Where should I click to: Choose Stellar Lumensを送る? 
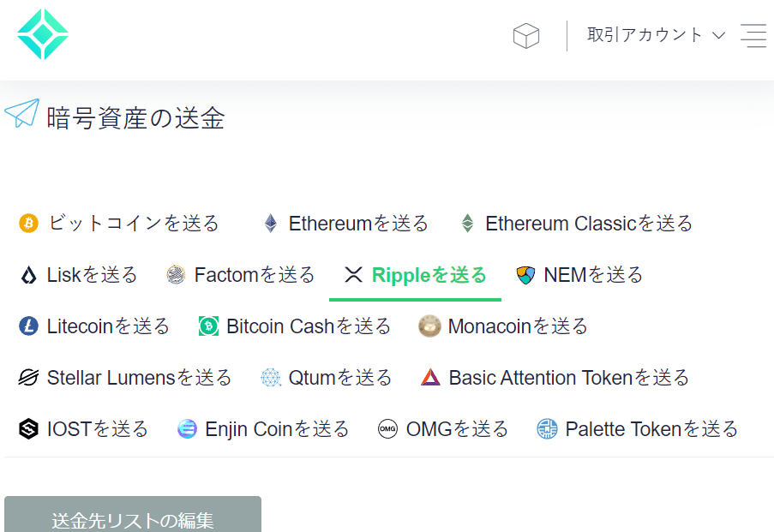(125, 378)
